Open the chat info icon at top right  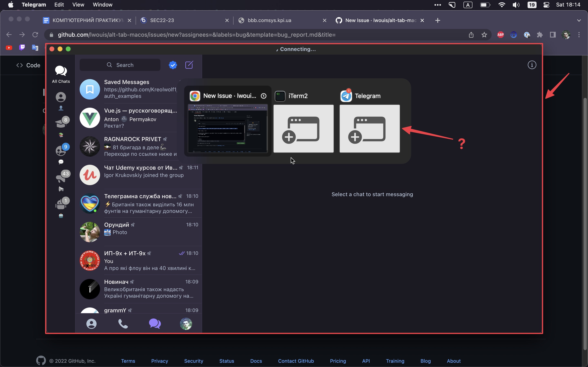(x=532, y=65)
